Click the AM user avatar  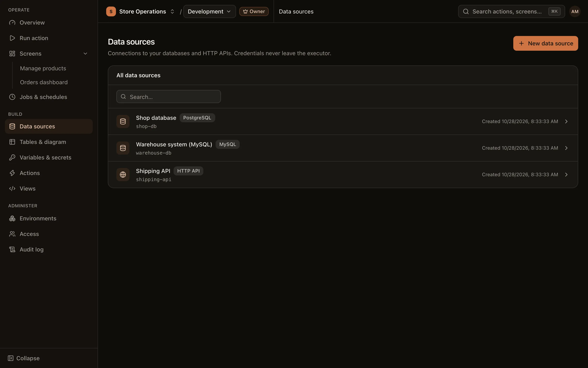coord(575,11)
